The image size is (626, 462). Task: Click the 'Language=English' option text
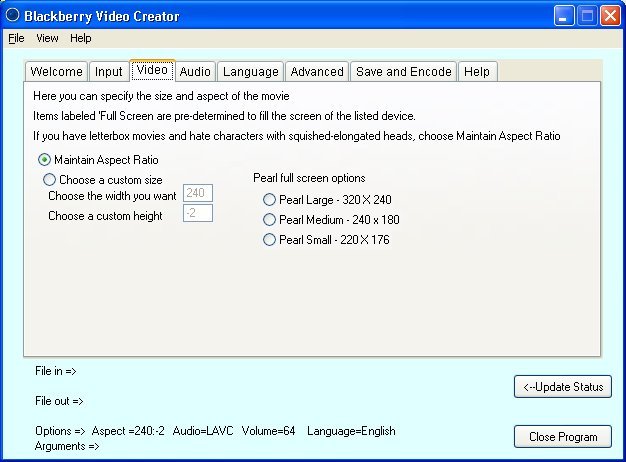(x=351, y=431)
